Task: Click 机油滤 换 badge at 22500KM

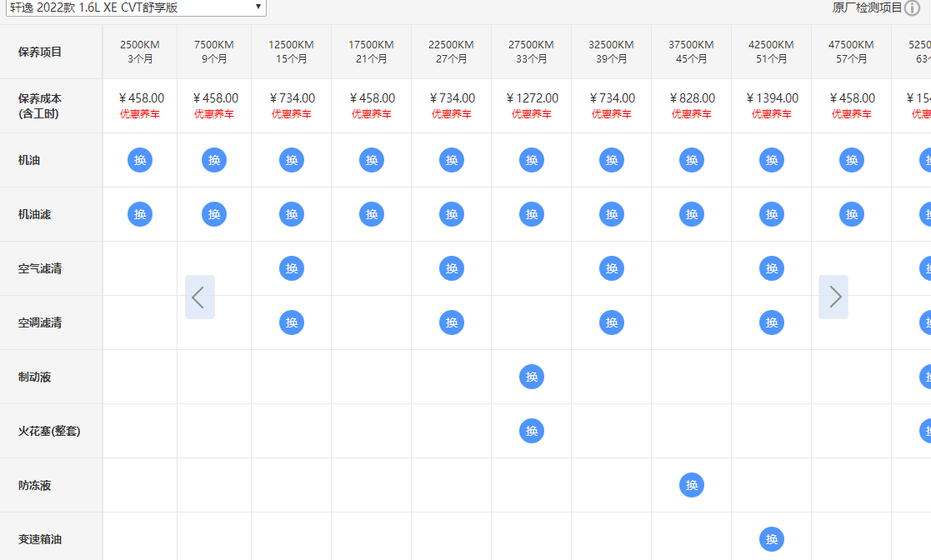Action: 452,214
